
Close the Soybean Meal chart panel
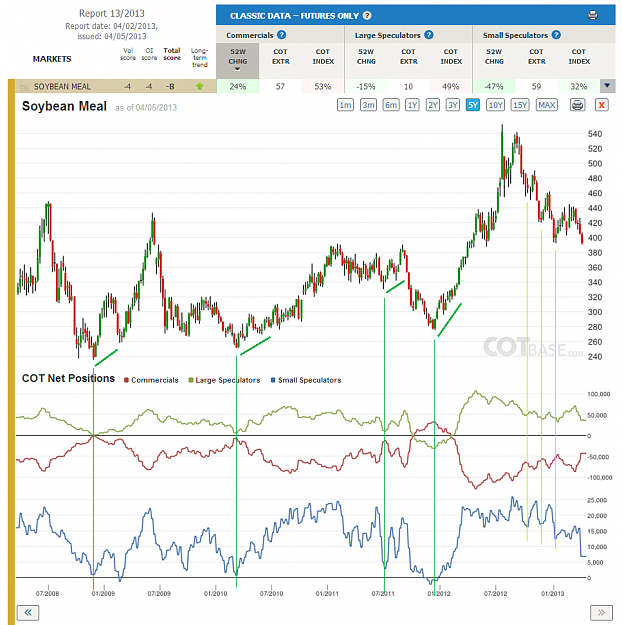tap(602, 105)
